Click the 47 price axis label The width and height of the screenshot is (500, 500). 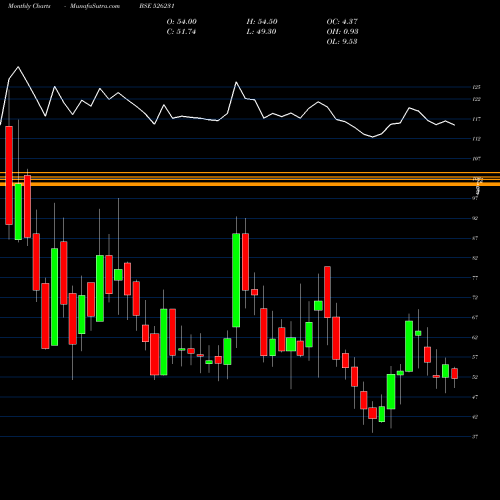(x=475, y=397)
